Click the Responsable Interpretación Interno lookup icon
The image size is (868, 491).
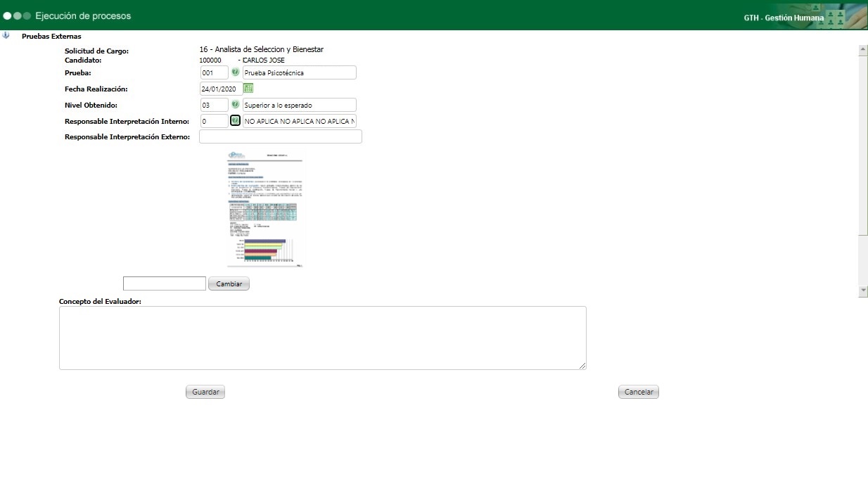point(236,120)
